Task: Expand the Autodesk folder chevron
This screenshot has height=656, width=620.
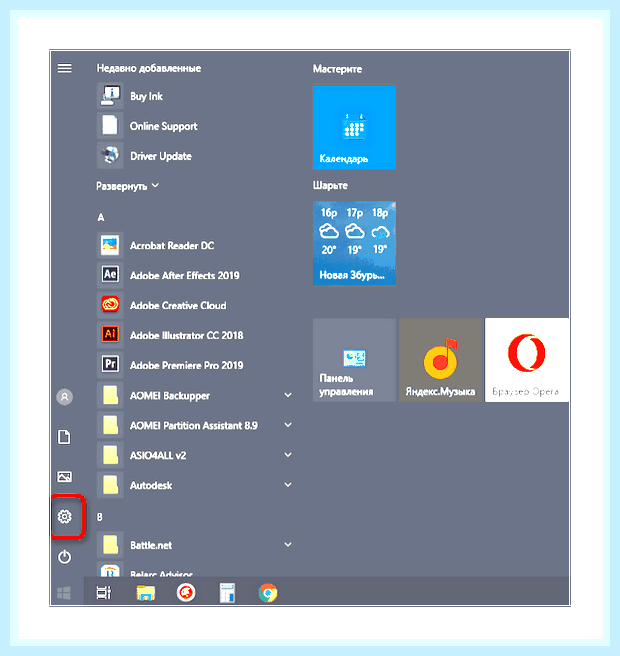Action: pyautogui.click(x=288, y=484)
